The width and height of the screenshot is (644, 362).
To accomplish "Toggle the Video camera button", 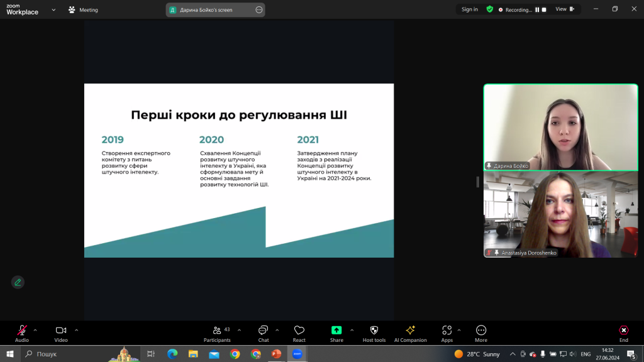I will click(61, 334).
